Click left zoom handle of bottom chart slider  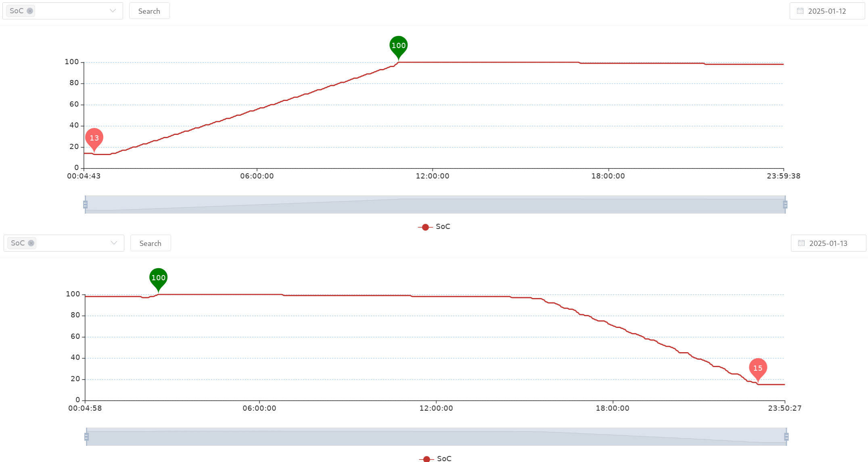point(86,437)
